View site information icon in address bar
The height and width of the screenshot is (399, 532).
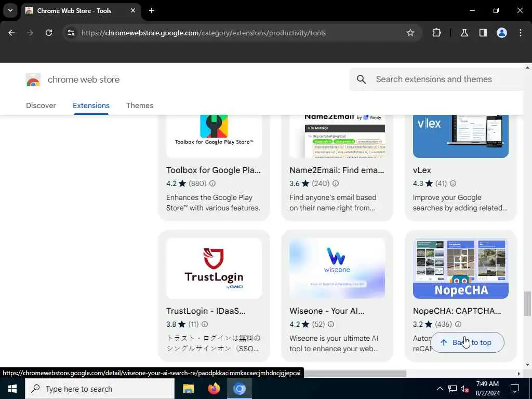click(x=71, y=33)
